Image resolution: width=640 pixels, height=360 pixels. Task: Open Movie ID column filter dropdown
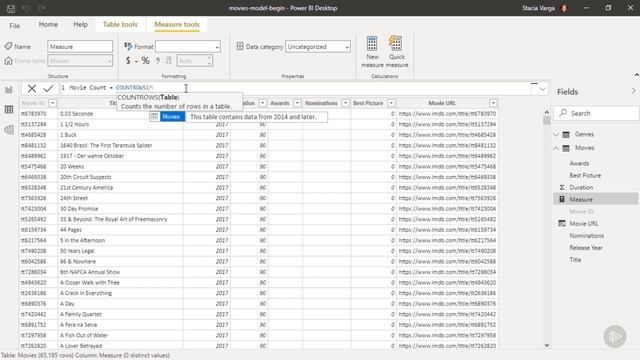(x=52, y=103)
